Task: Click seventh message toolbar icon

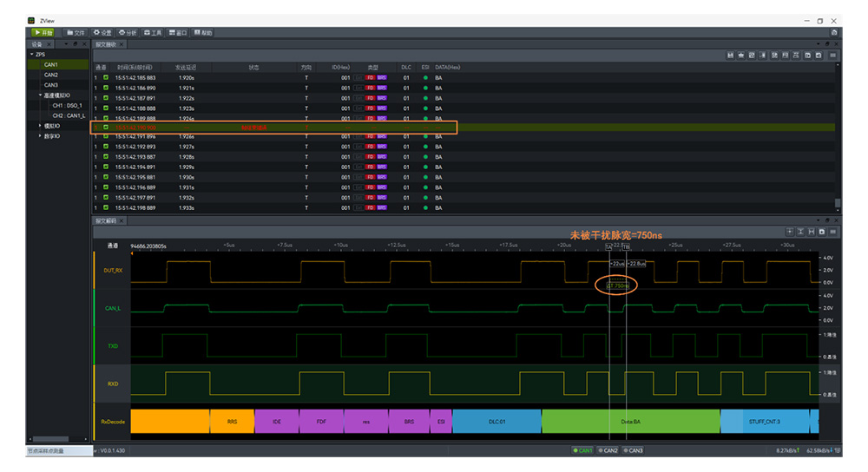Action: coord(795,56)
